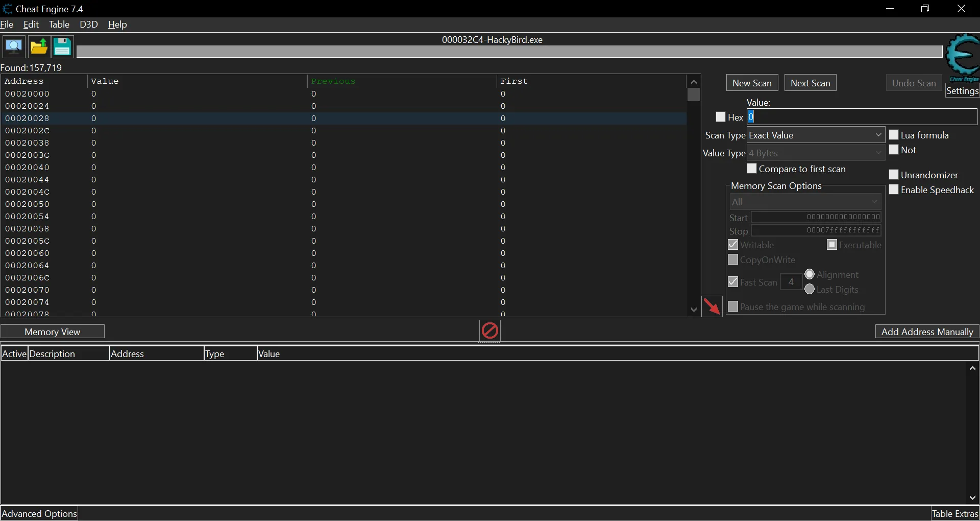This screenshot has height=521, width=980.
Task: Click the results list scrollbar thumb
Action: [693, 95]
